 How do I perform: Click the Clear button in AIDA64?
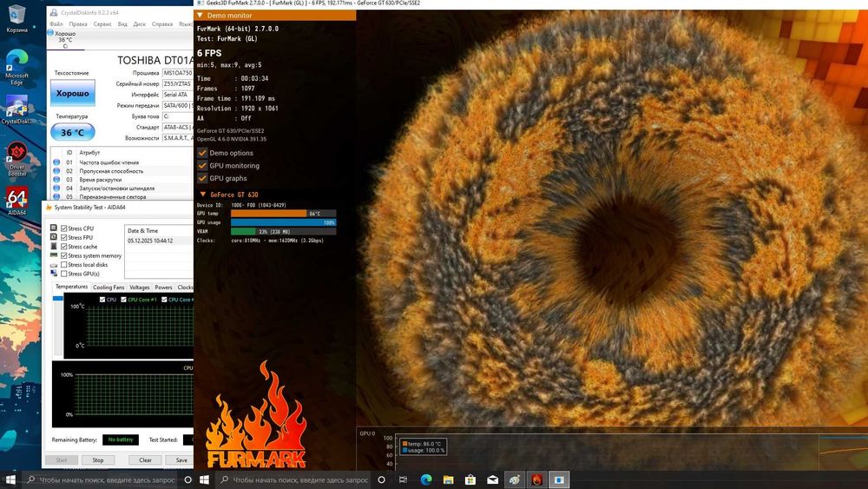pyautogui.click(x=145, y=460)
